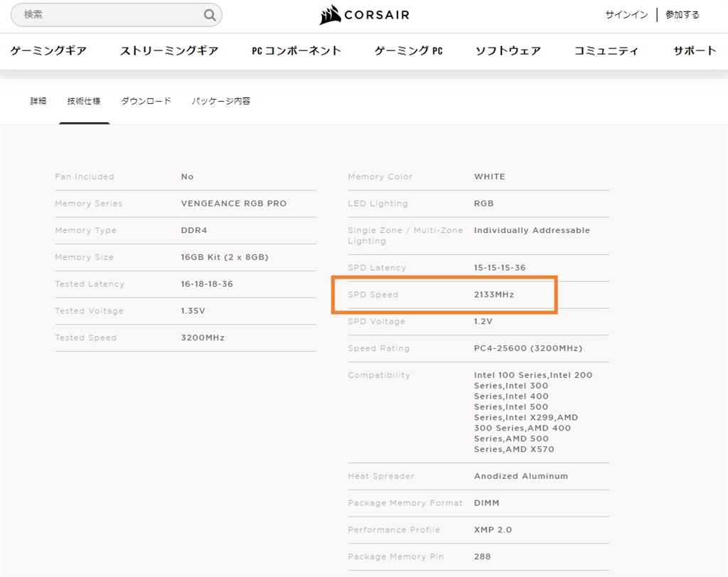Open the コミュニティ menu
This screenshot has height=577, width=728.
606,50
